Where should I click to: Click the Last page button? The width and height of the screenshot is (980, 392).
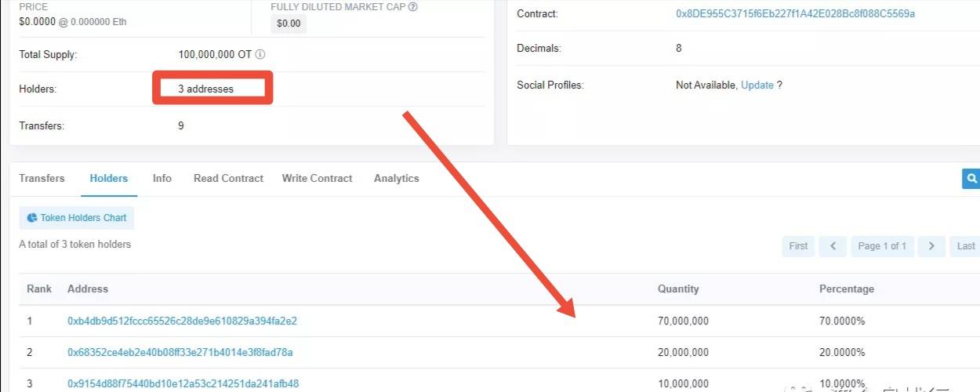pyautogui.click(x=965, y=246)
